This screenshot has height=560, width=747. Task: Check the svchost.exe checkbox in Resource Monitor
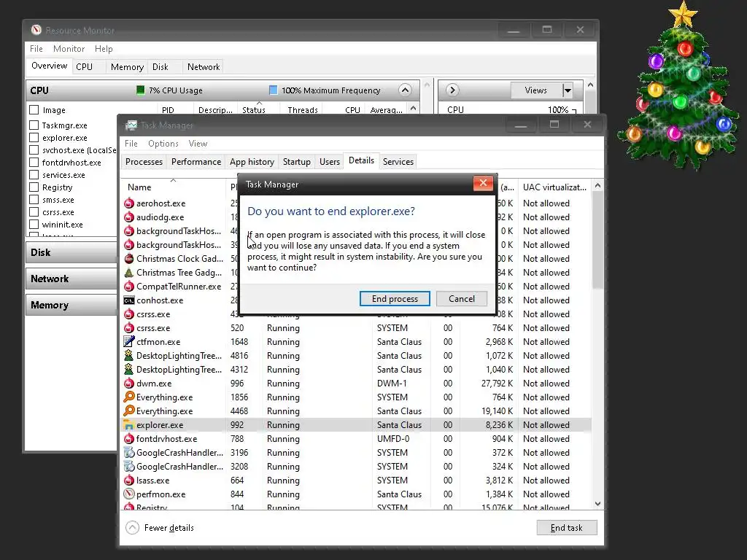coord(34,150)
